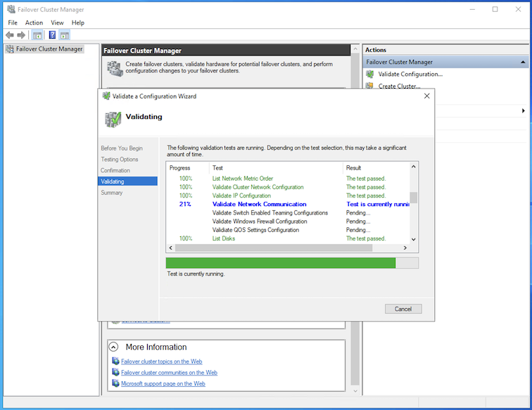Image resolution: width=532 pixels, height=410 pixels.
Task: Click 'Test is currently running.' status text
Action: coord(196,274)
